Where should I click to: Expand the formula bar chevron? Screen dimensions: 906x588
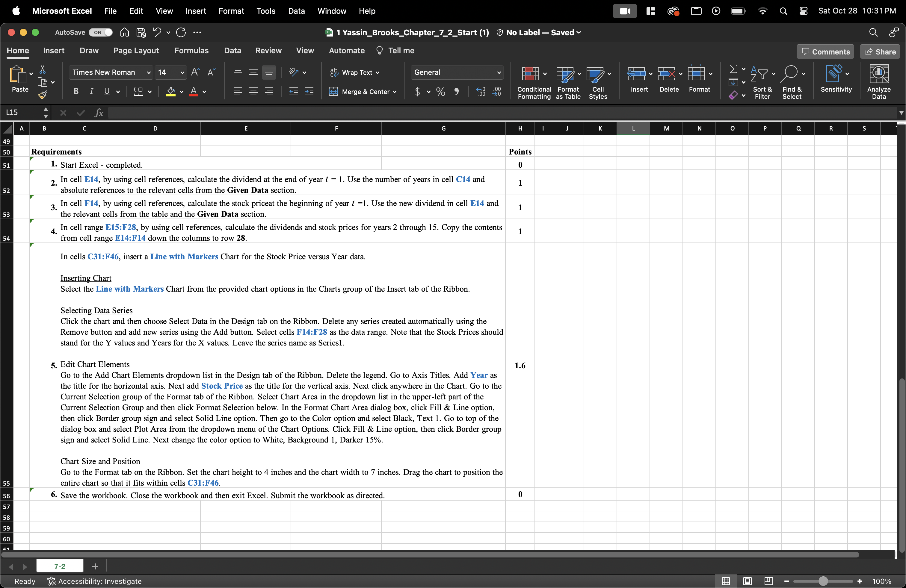point(901,113)
